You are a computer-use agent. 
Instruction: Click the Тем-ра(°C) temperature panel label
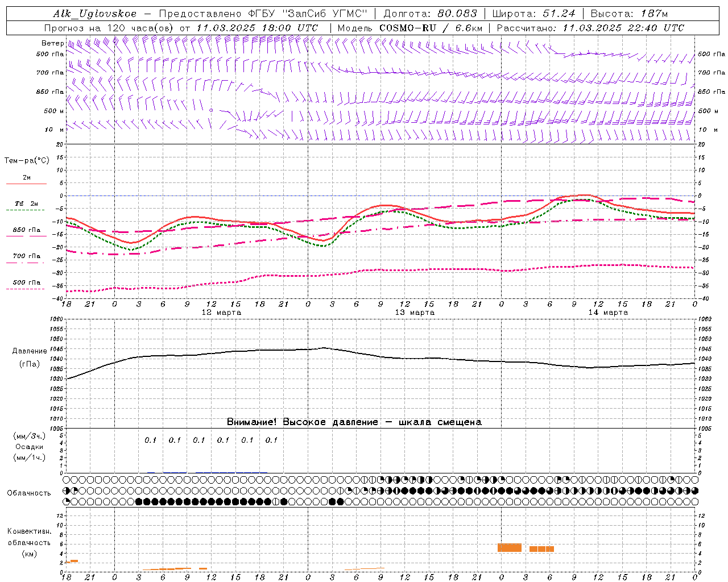[27, 161]
